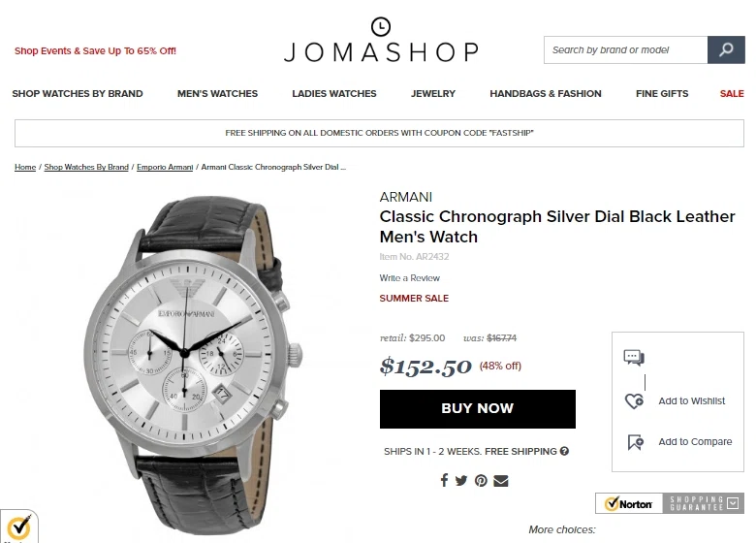The image size is (756, 543).
Task: Go to Emporio Armani breadcrumb link
Action: point(165,167)
